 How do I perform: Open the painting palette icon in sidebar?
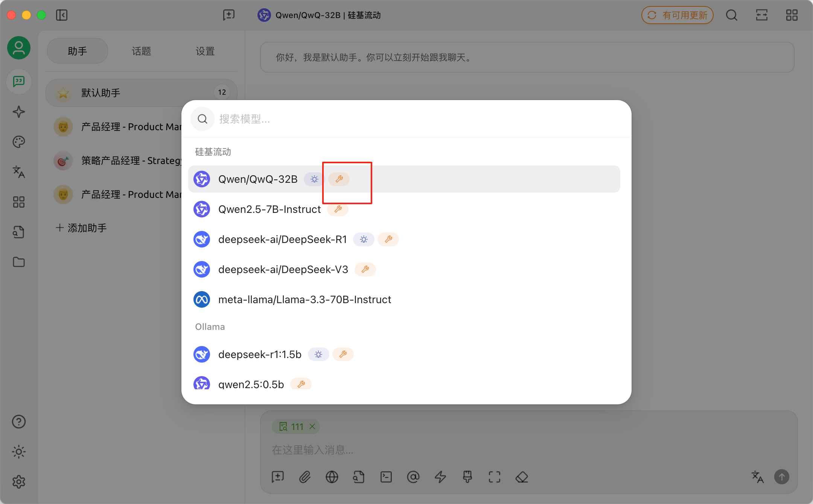[x=19, y=142]
